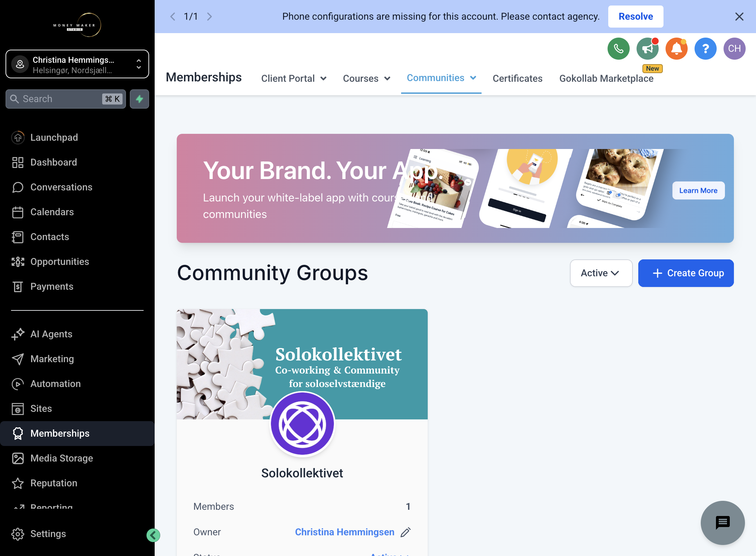Open Media Storage in the sidebar
The width and height of the screenshot is (756, 556).
[x=77, y=458]
